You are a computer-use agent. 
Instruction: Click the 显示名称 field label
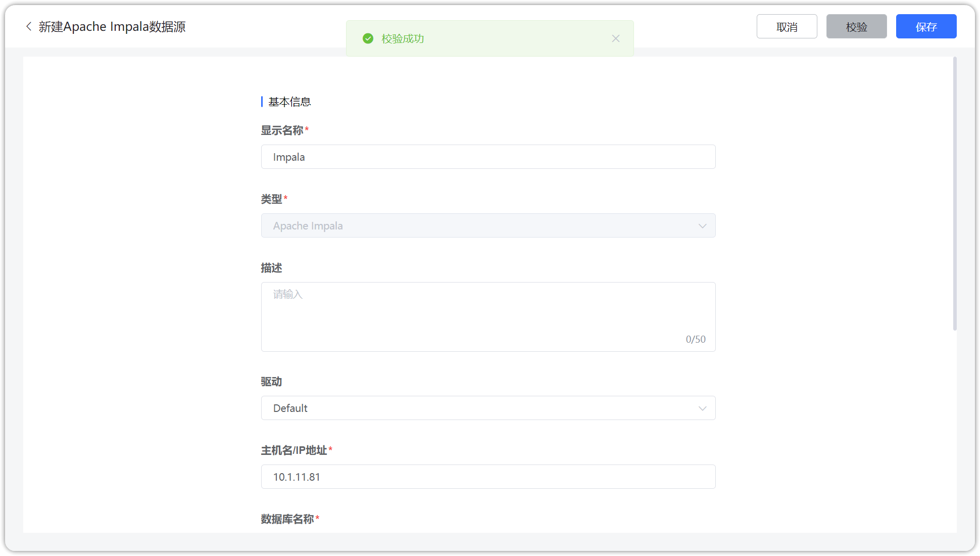click(x=282, y=130)
